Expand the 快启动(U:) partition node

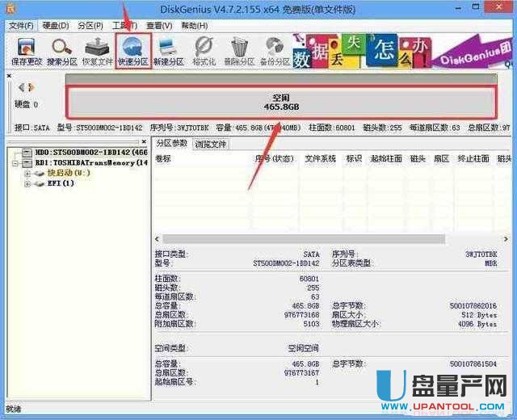point(27,173)
